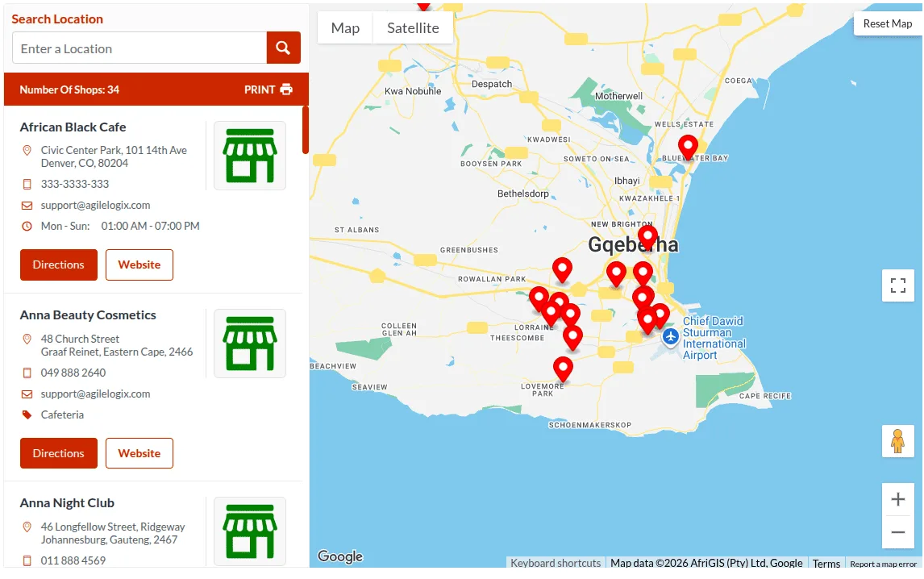Image resolution: width=924 pixels, height=579 pixels.
Task: Open the Anna Night Club store thumbnail
Action: 250,531
